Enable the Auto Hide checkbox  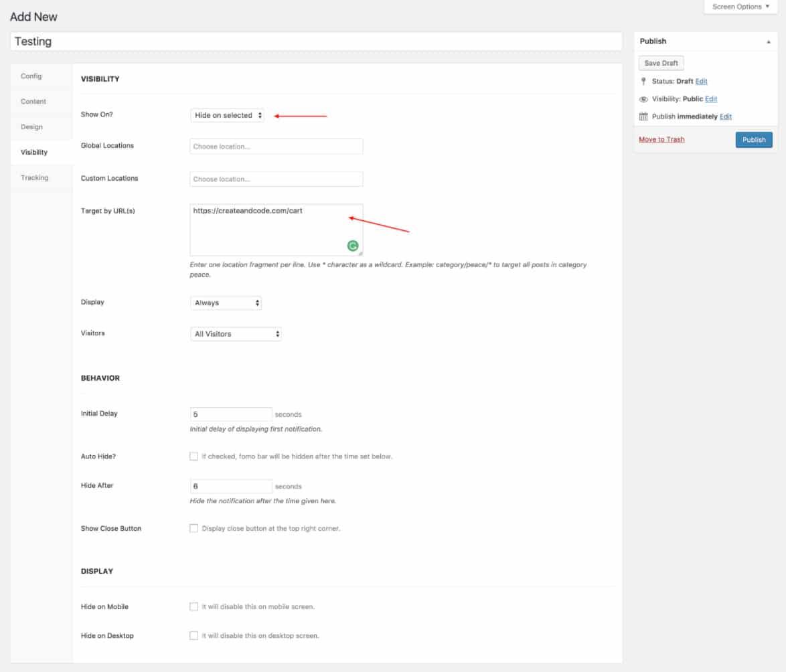[193, 456]
